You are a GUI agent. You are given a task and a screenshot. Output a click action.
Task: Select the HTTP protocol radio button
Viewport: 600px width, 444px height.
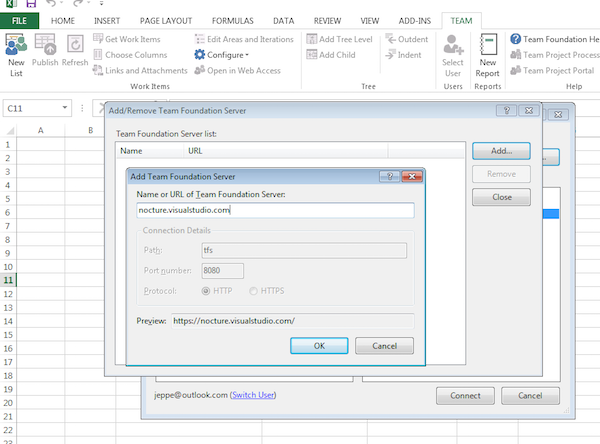click(206, 291)
